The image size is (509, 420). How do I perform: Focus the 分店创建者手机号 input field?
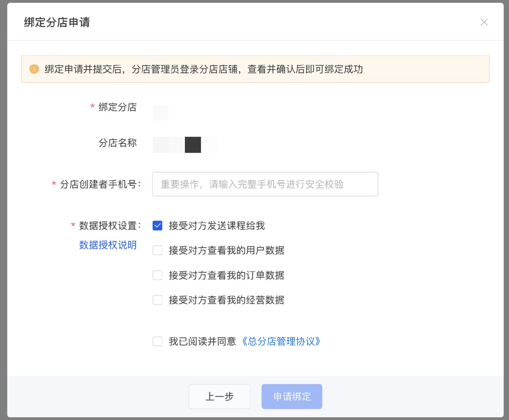point(265,184)
